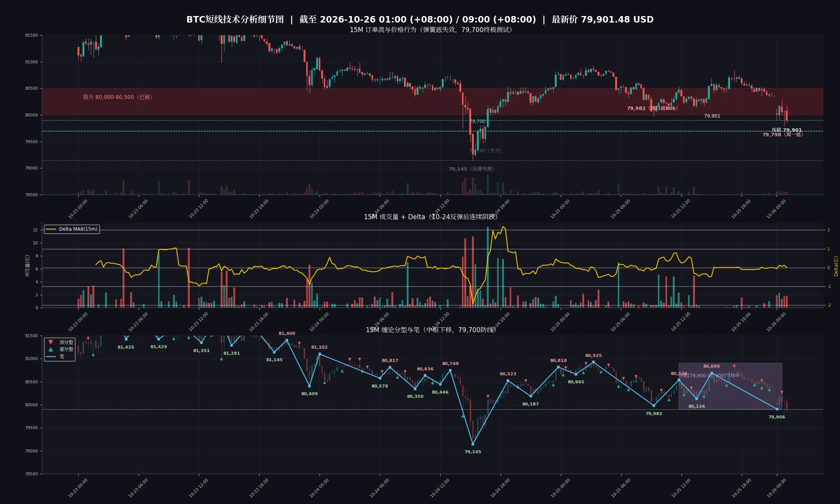
Task: Click the 阻力 80,000-80,500（已破）zone label
Action: click(x=118, y=97)
